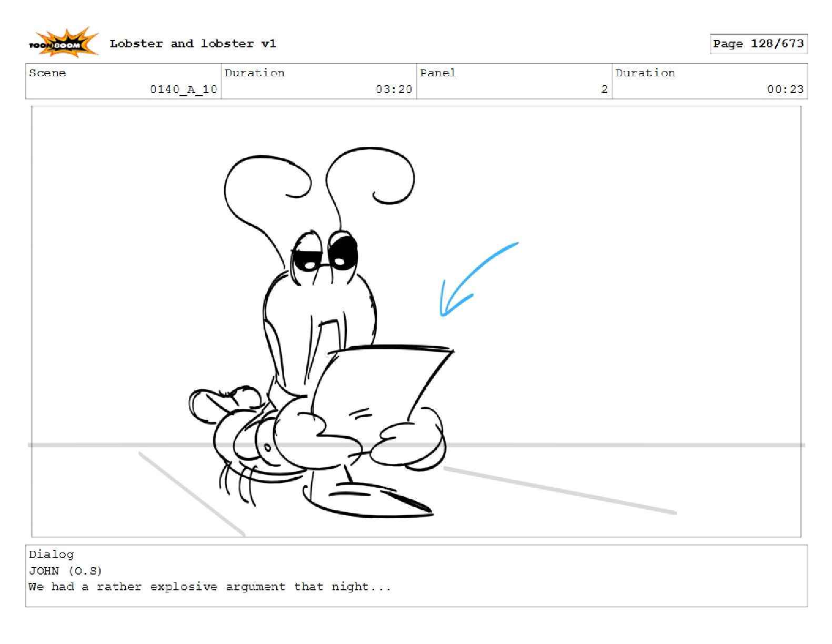Click the 'Dialog' label
The height and width of the screenshot is (644, 832).
(x=51, y=554)
